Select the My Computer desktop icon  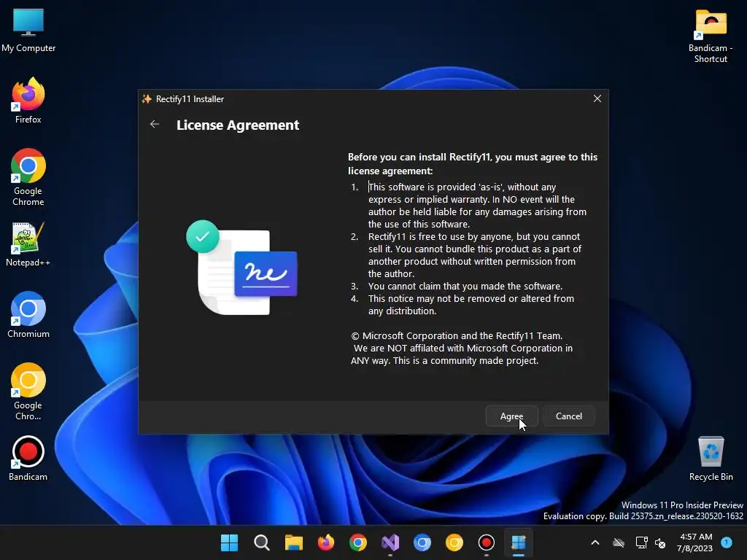coord(28,31)
